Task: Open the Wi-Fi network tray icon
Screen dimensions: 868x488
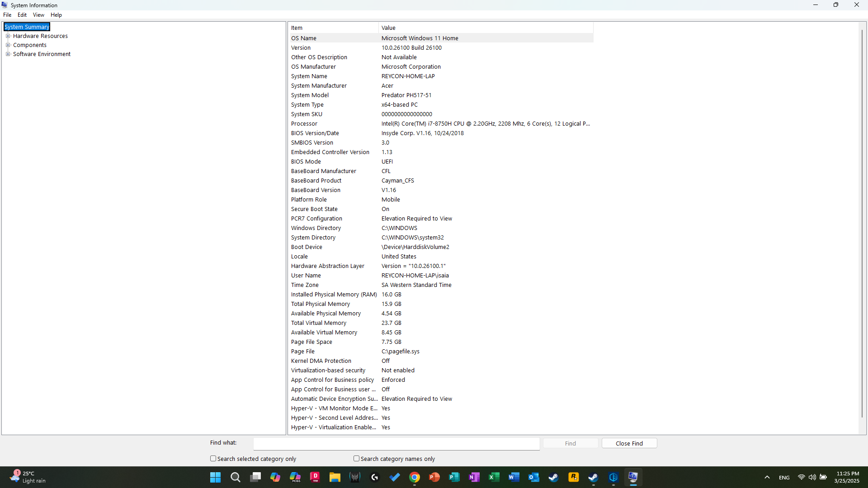Action: pos(801,478)
